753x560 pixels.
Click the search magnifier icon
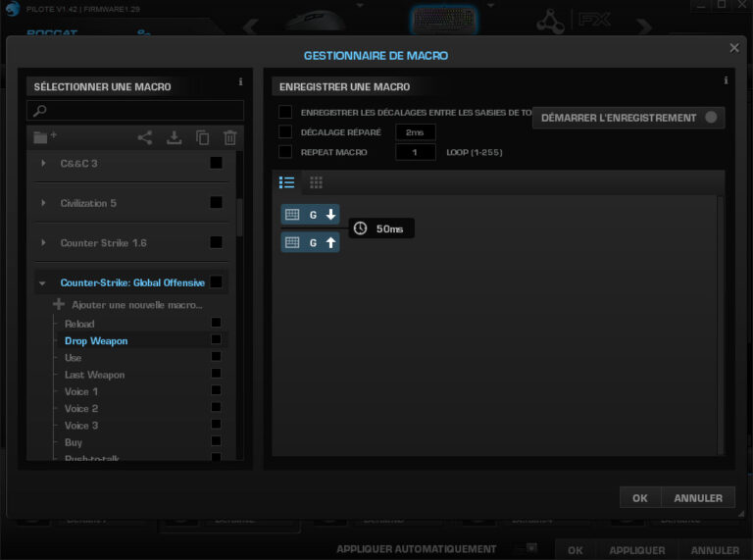(x=40, y=111)
